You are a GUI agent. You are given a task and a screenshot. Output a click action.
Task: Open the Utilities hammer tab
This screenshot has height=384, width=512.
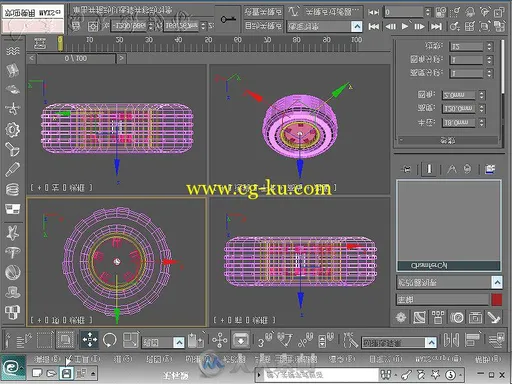coord(494,317)
